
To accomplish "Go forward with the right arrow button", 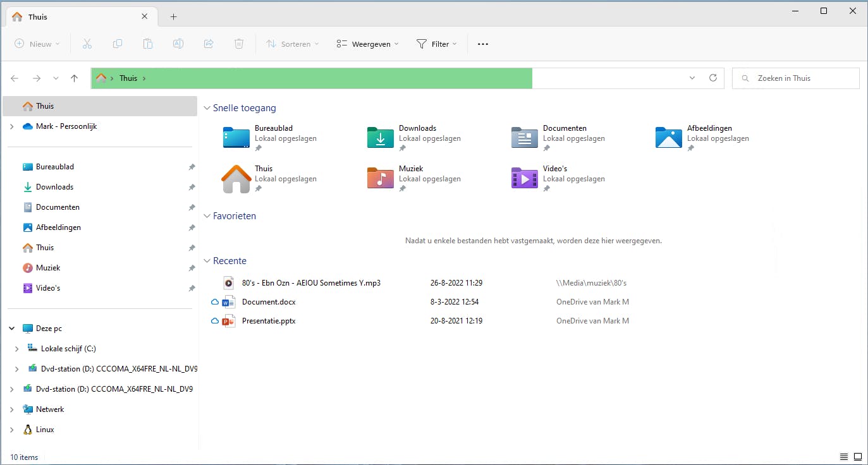I will pos(37,78).
